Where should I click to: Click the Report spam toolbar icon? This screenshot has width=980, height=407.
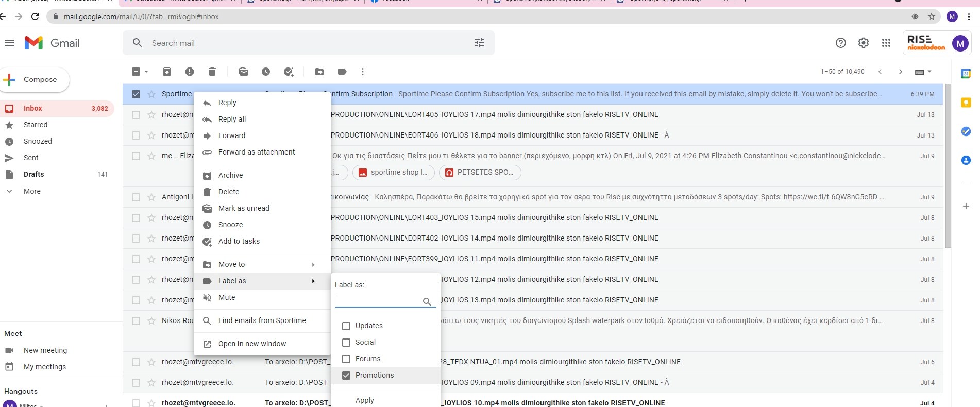click(190, 72)
